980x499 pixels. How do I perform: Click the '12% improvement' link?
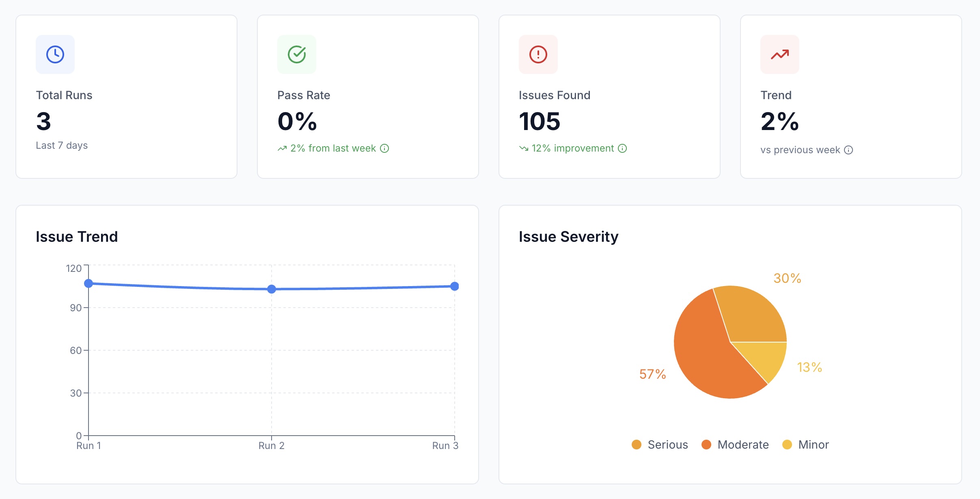pos(573,148)
